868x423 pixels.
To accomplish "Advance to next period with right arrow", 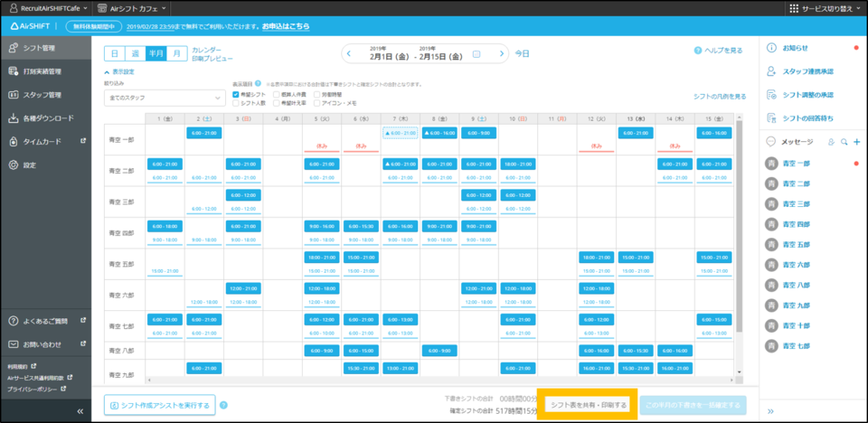I will pos(501,53).
